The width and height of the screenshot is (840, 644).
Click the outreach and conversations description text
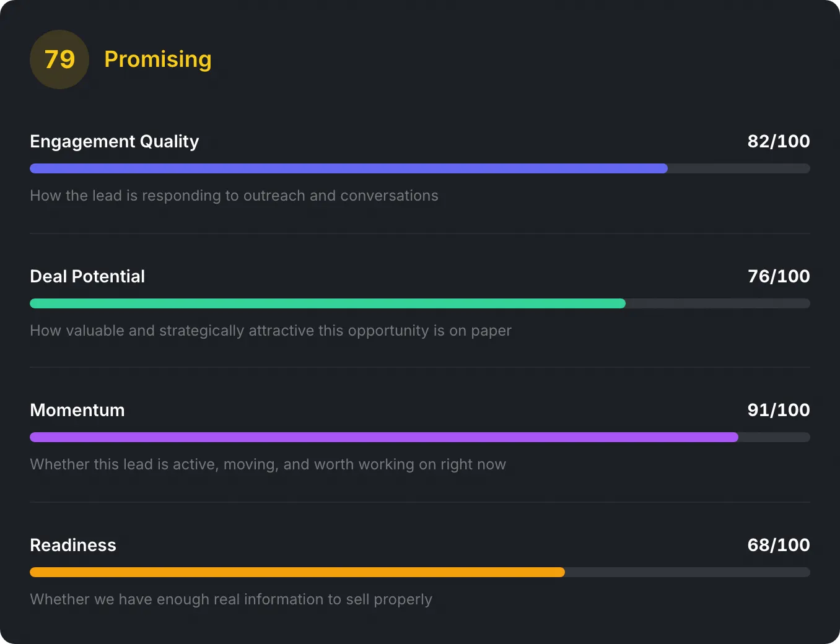pos(234,196)
